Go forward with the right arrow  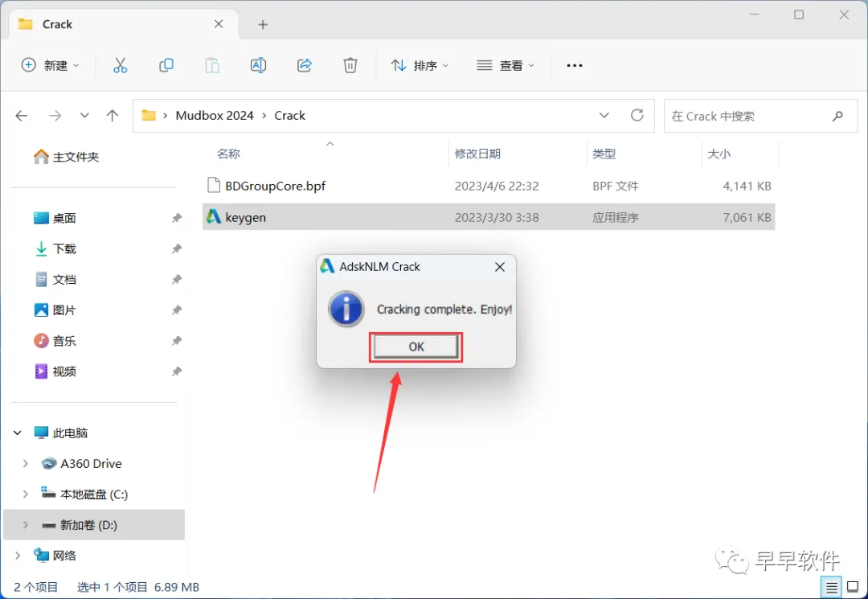point(55,116)
